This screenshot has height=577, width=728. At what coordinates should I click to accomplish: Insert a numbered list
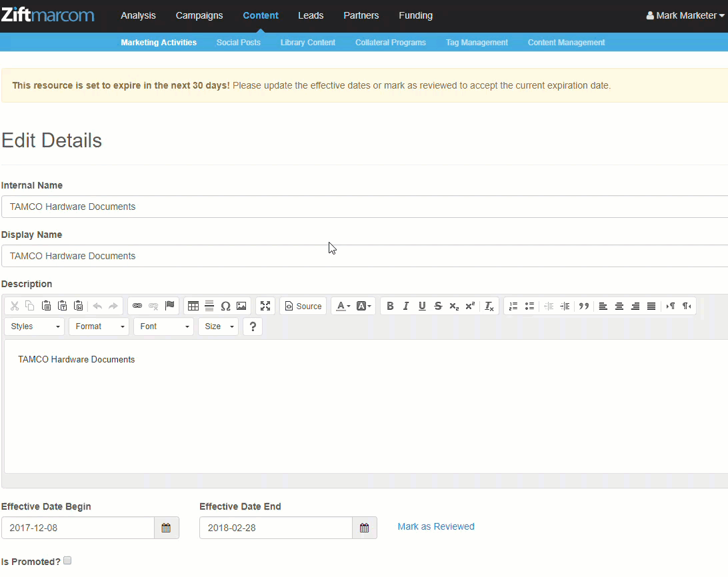[x=513, y=306]
